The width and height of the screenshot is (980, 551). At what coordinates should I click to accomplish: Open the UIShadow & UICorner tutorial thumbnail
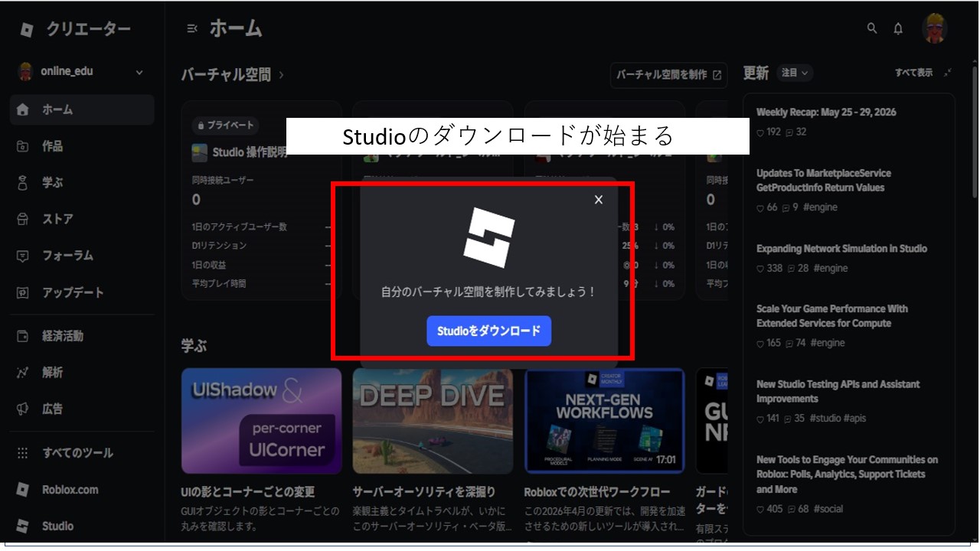262,421
